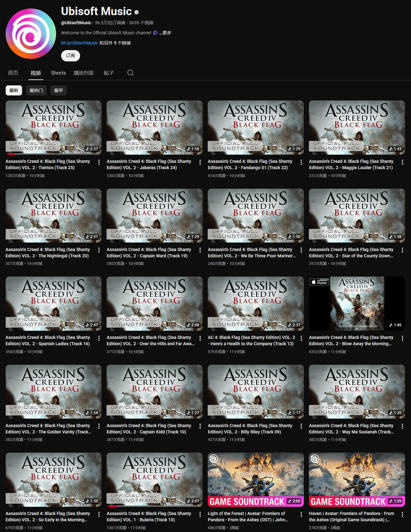Click the channel search magnifier icon

[x=130, y=73]
